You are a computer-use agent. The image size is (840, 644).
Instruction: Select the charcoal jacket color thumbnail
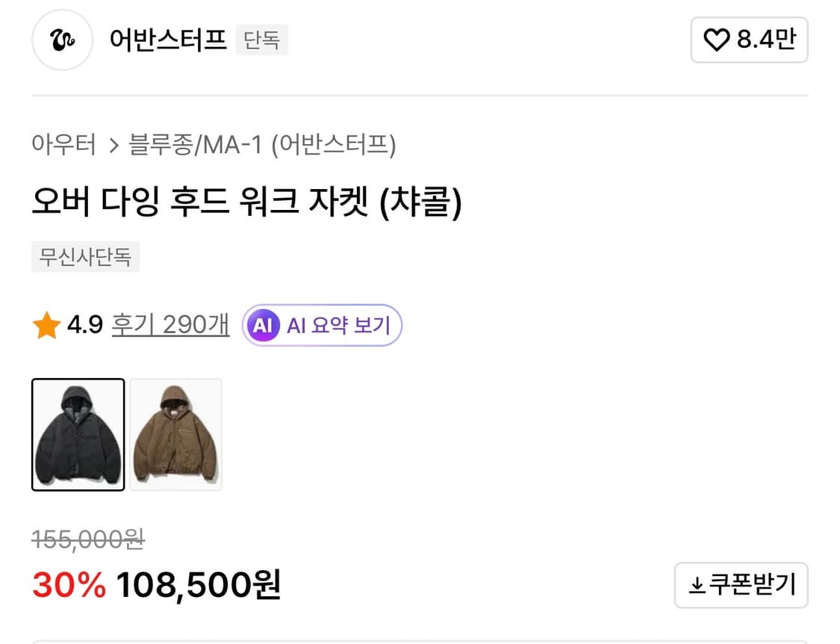pyautogui.click(x=78, y=435)
